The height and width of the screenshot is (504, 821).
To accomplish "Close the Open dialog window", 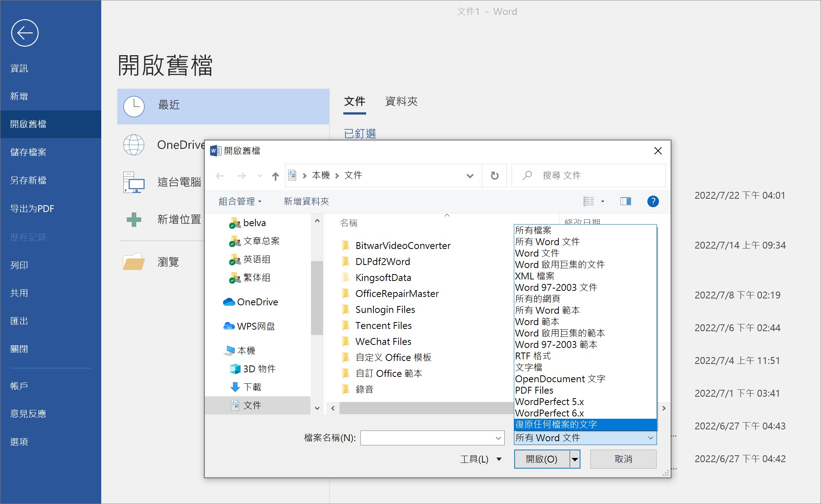I will [x=658, y=151].
